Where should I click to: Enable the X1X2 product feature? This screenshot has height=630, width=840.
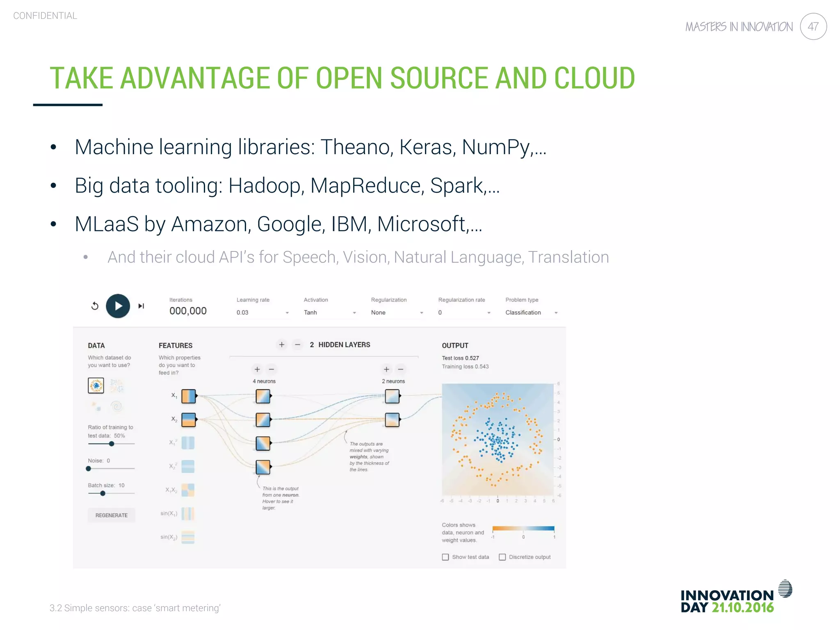[188, 490]
